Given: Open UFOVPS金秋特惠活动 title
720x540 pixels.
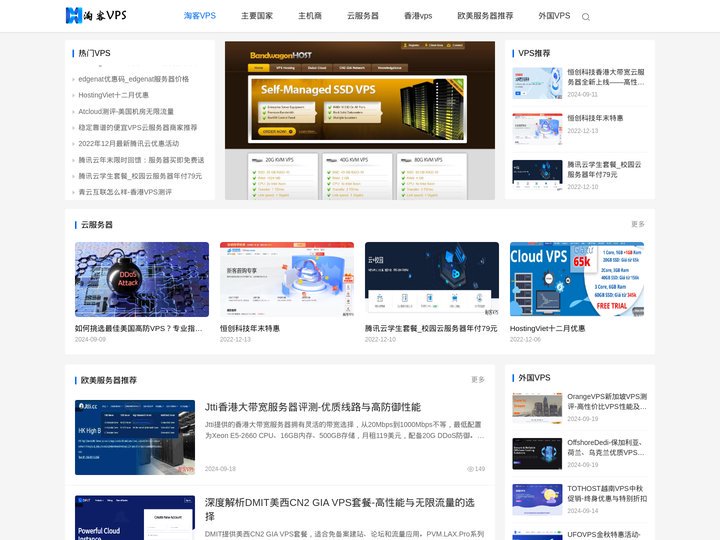Looking at the screenshot, I should [603, 534].
